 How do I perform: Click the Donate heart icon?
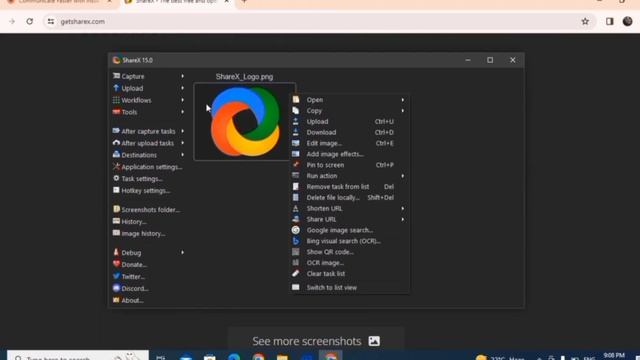(116, 264)
